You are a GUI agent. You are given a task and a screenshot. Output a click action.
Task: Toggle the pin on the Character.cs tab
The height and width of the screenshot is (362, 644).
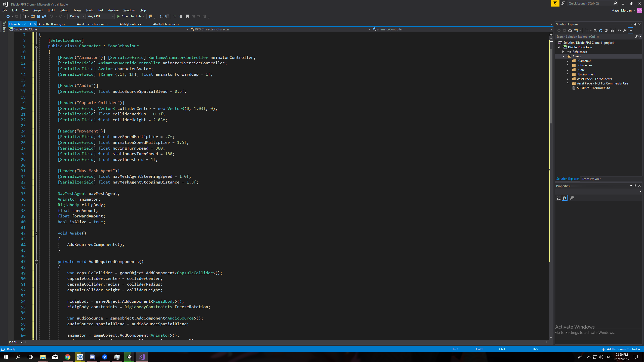point(30,24)
